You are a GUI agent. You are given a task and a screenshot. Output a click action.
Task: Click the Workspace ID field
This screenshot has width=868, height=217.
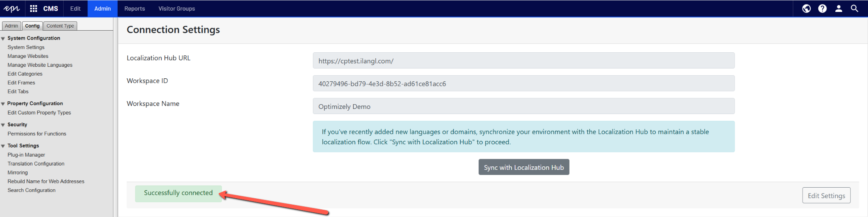[523, 84]
